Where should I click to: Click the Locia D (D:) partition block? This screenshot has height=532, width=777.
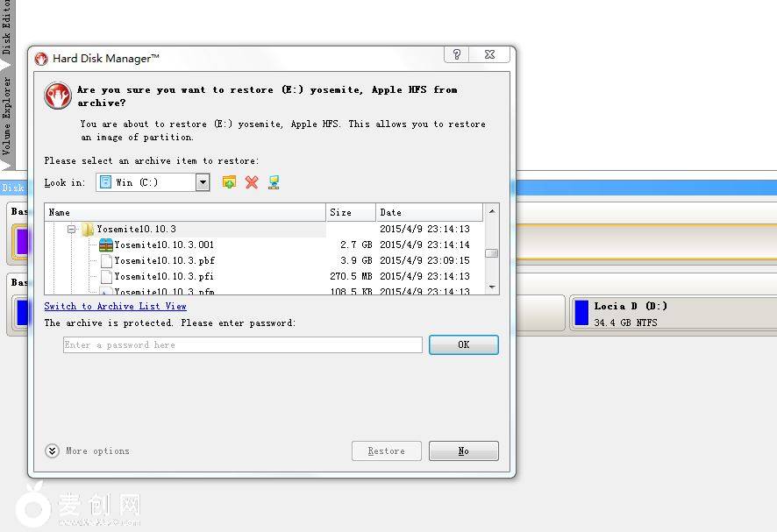click(672, 314)
